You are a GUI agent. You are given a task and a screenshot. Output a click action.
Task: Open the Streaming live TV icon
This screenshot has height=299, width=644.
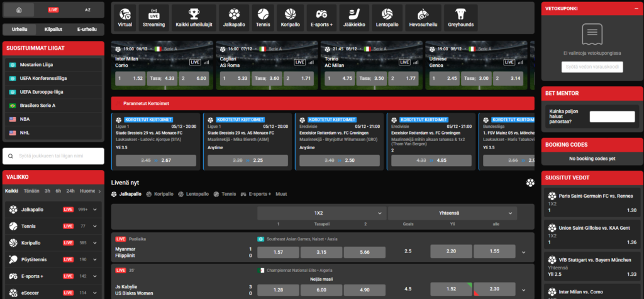[x=153, y=18]
